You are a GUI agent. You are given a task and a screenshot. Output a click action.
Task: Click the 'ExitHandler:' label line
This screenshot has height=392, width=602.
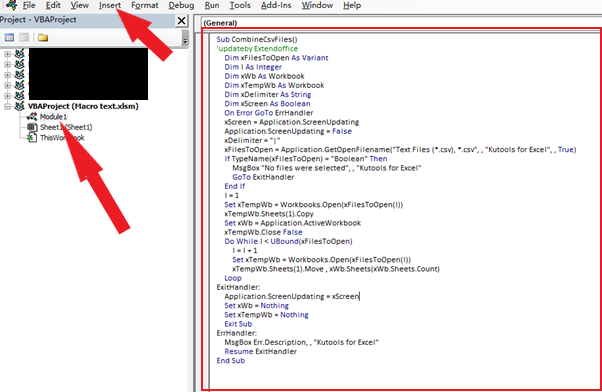(x=238, y=288)
